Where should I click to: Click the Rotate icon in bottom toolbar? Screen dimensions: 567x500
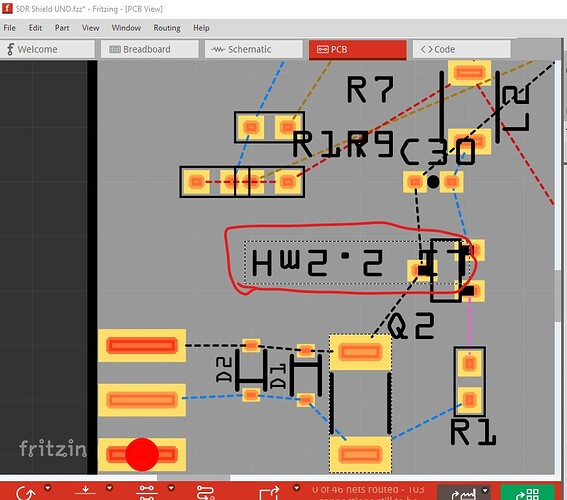(26, 493)
